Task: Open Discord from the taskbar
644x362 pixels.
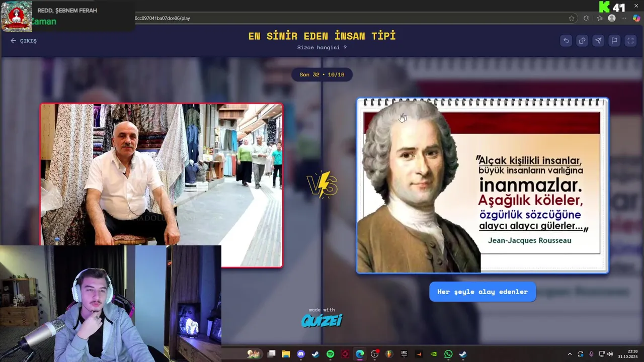Action: click(x=301, y=354)
